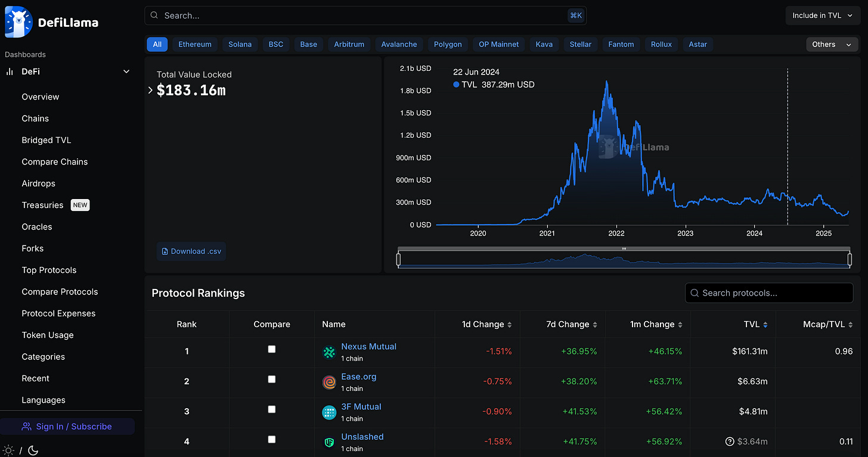Screen dimensions: 868x457
Task: Click the search magnifier icon in top bar
Action: [154, 15]
